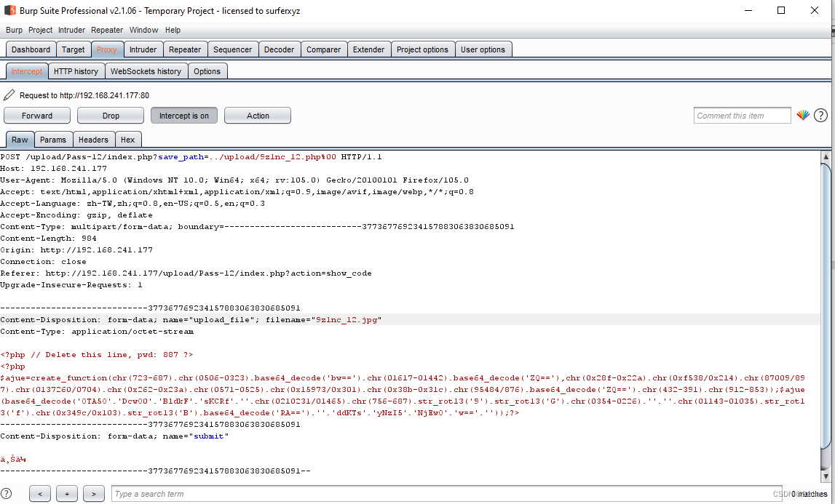Screen dimensions: 835x504
Task: Click the Accept-Encoding: gzip, deflate line
Action: pyautogui.click(x=76, y=215)
